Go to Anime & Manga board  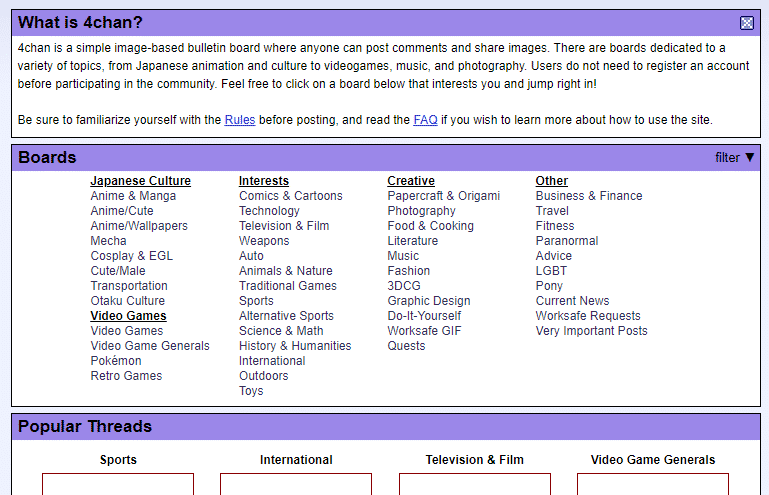(x=133, y=196)
